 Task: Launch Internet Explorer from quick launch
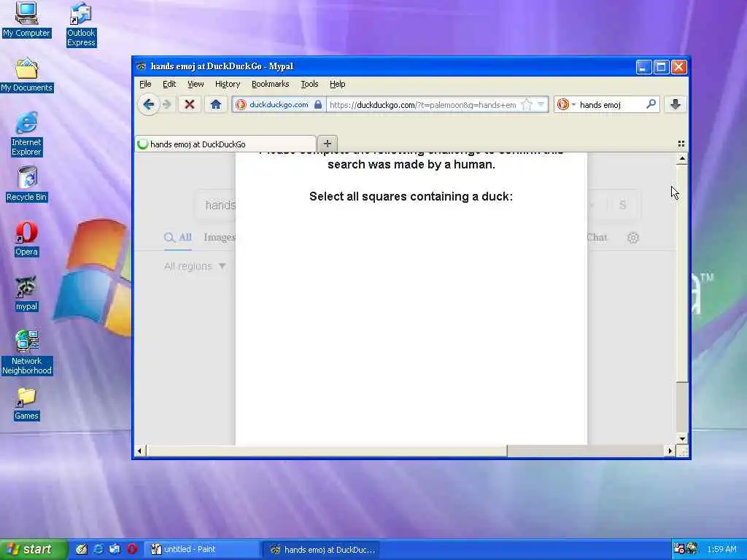(x=98, y=549)
